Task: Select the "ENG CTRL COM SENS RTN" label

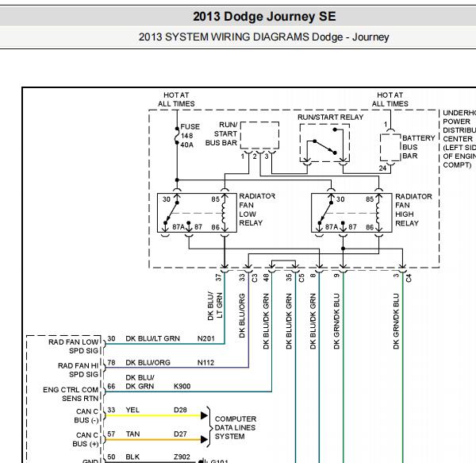Action: pos(71,394)
